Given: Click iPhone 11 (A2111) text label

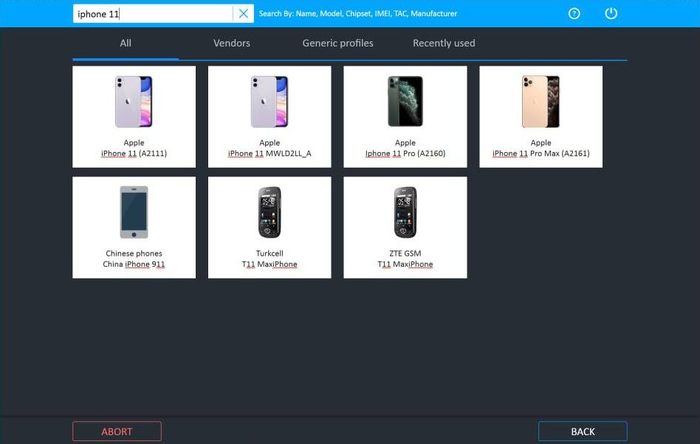Looking at the screenshot, I should tap(134, 154).
